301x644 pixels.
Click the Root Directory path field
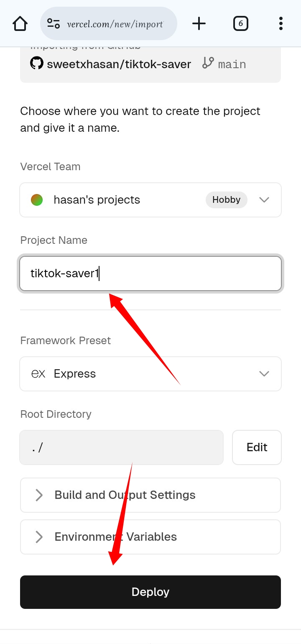pyautogui.click(x=121, y=447)
